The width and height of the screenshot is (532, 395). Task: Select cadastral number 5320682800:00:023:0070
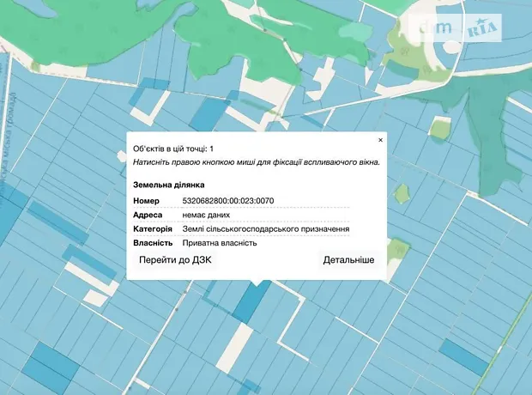[228, 200]
